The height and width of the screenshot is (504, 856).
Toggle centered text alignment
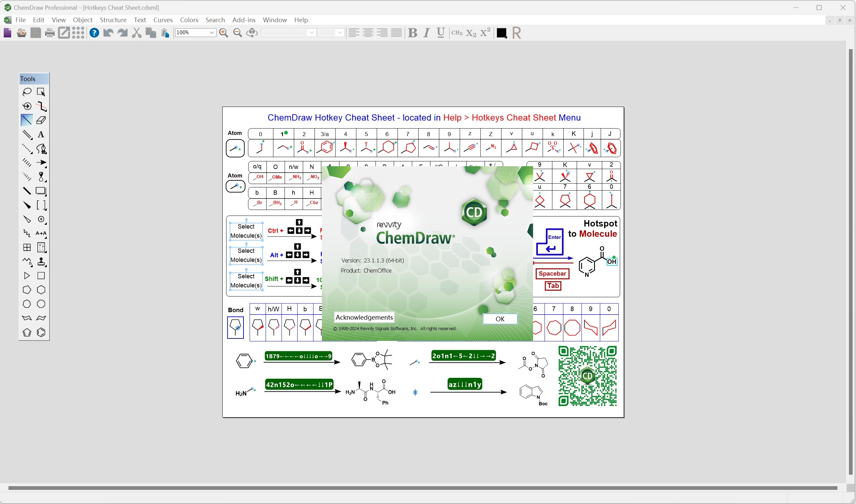(368, 33)
